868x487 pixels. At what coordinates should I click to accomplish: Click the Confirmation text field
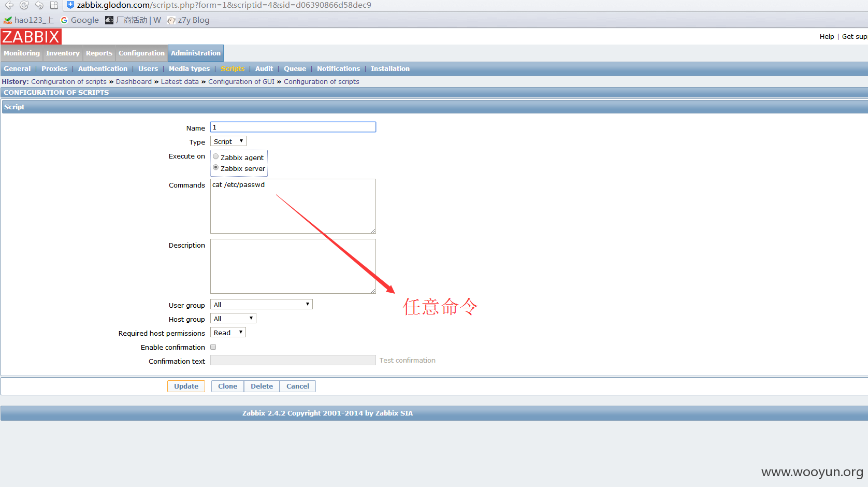293,360
